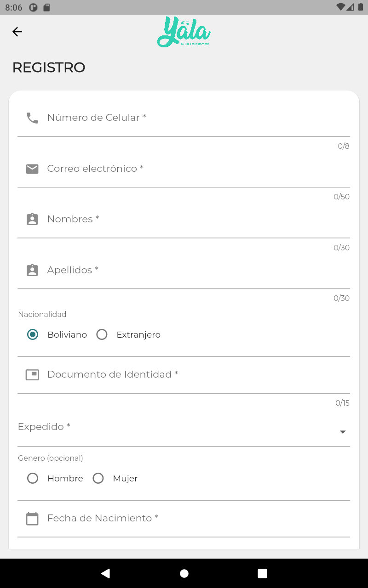
Task: Focus the Número de Celular field
Action: tap(184, 118)
